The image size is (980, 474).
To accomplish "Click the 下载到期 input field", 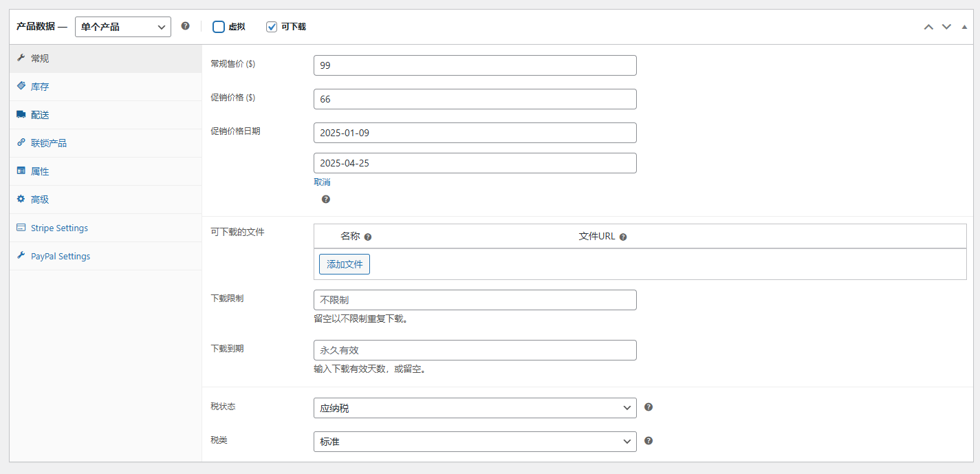I will (475, 350).
